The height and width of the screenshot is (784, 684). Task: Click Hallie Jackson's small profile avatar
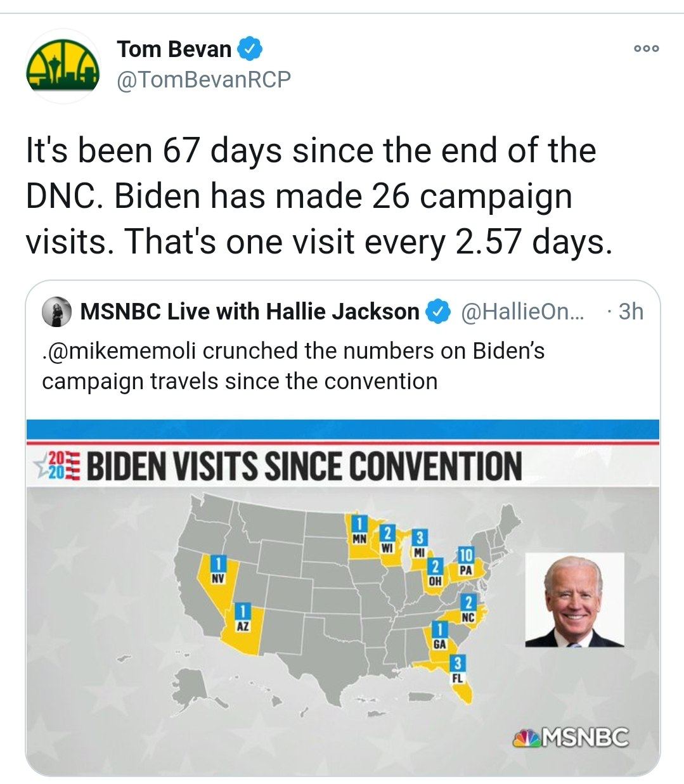pos(57,312)
